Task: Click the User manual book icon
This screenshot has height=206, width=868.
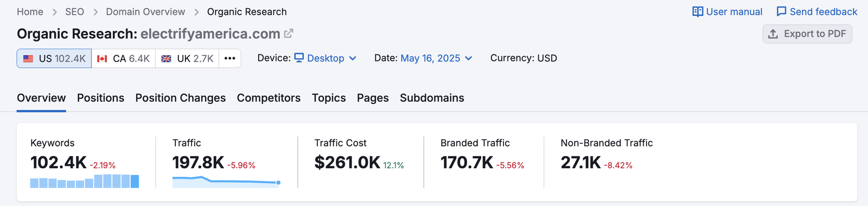Action: tap(698, 12)
